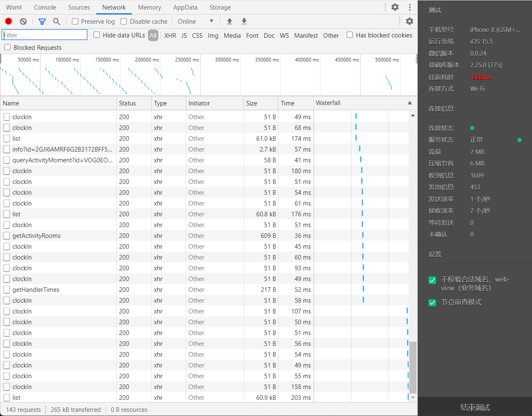Click the request list vertical scrollbar thumb

point(413,367)
